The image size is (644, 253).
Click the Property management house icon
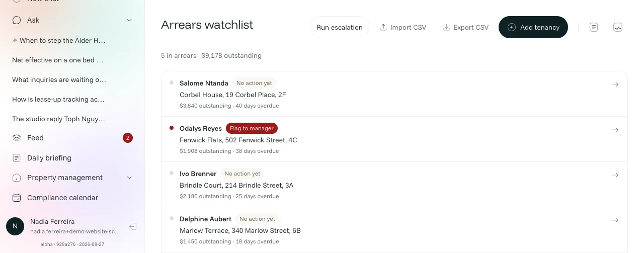pyautogui.click(x=17, y=178)
